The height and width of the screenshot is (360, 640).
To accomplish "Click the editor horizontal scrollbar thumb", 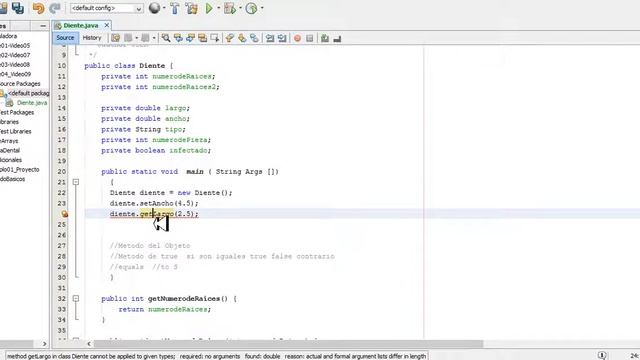I will pyautogui.click(x=288, y=344).
